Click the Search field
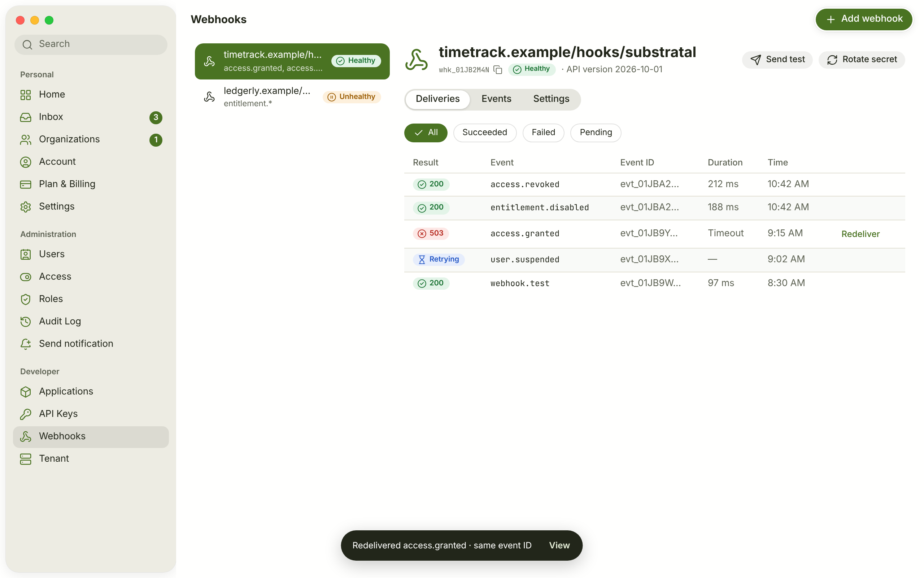The height and width of the screenshot is (578, 924). [91, 44]
